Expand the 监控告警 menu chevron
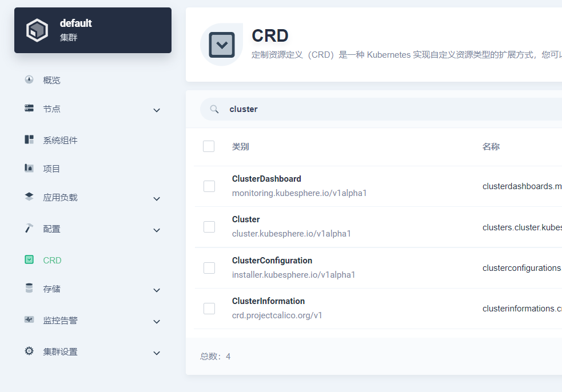The height and width of the screenshot is (392, 562). click(157, 322)
